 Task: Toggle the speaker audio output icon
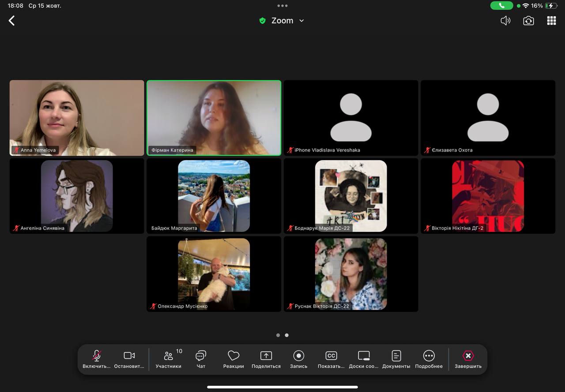point(505,21)
